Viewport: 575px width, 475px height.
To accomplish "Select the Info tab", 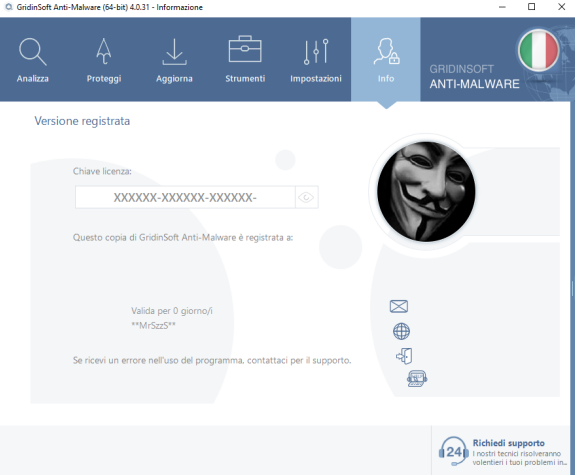I will point(386,59).
